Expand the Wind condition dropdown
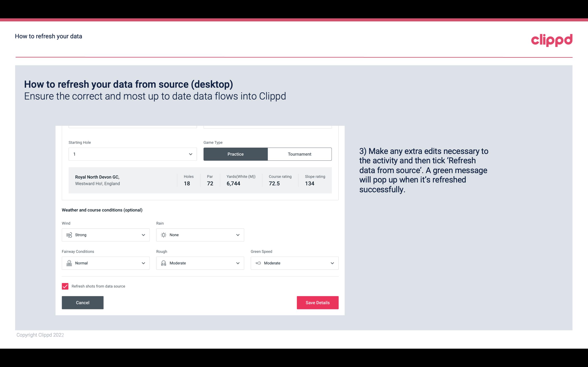The height and width of the screenshot is (367, 588). (x=143, y=235)
